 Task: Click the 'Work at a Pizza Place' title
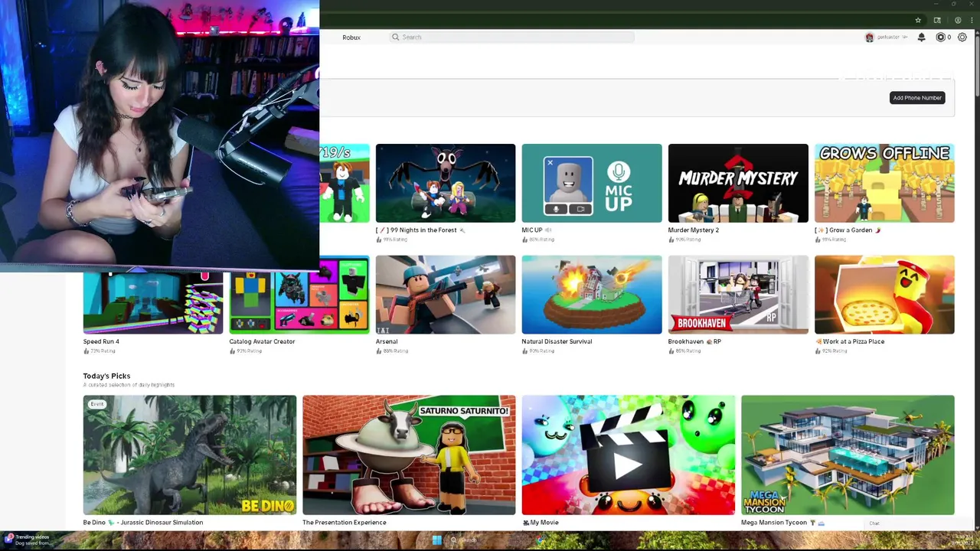850,341
